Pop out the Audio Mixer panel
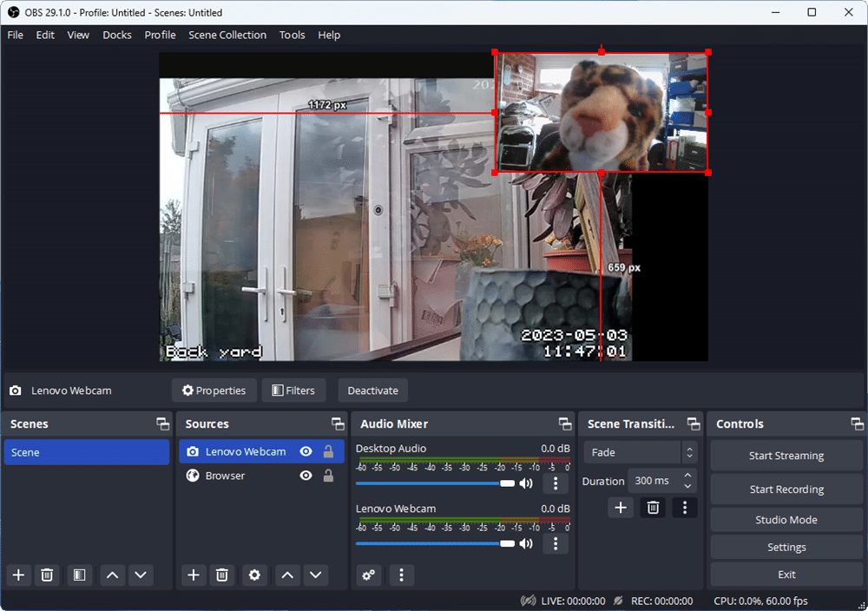Screen dimensions: 868x611 (565, 424)
